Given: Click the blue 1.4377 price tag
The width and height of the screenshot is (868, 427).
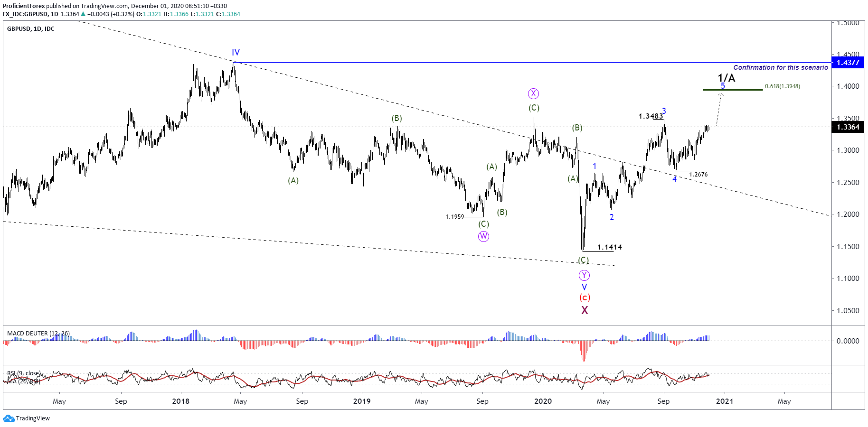Looking at the screenshot, I should 848,62.
